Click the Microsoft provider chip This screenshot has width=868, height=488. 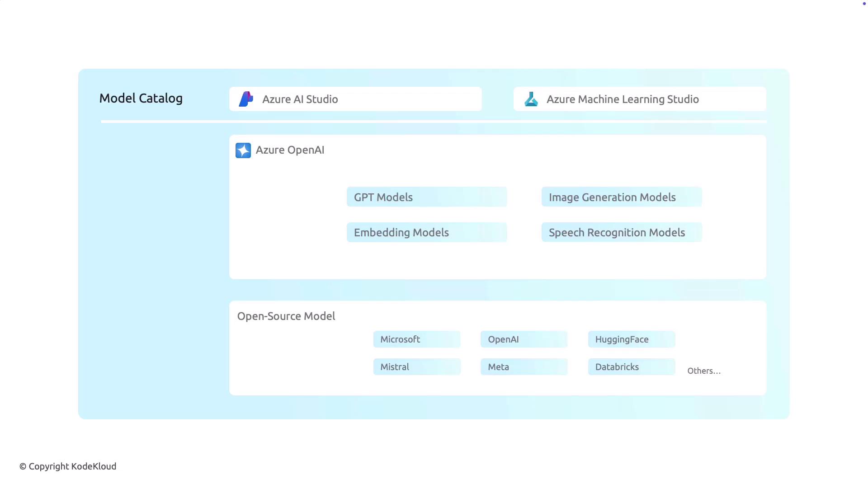coord(416,339)
